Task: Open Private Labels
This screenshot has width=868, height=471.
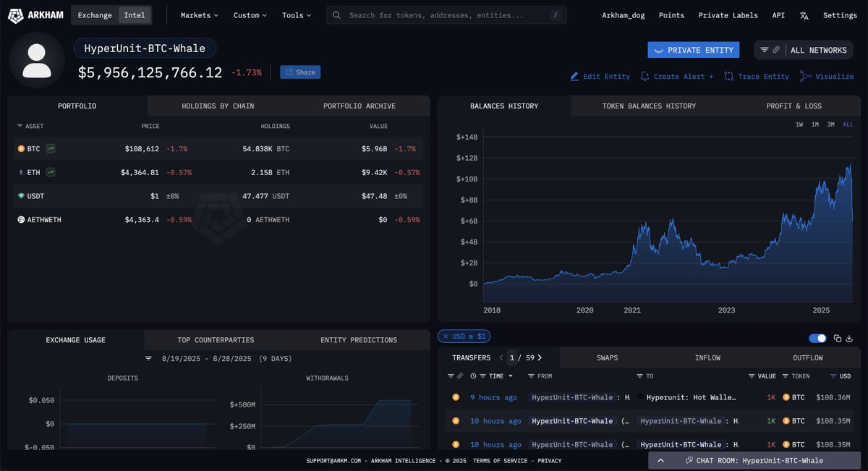Action: pos(728,15)
